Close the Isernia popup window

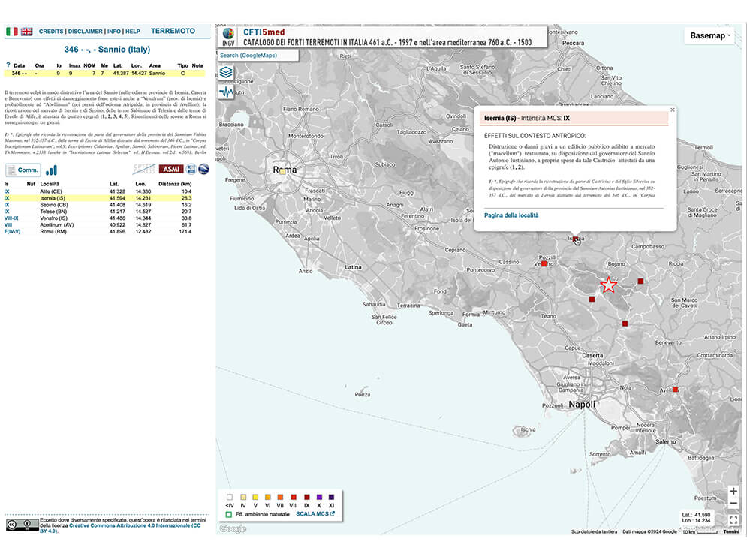672,110
